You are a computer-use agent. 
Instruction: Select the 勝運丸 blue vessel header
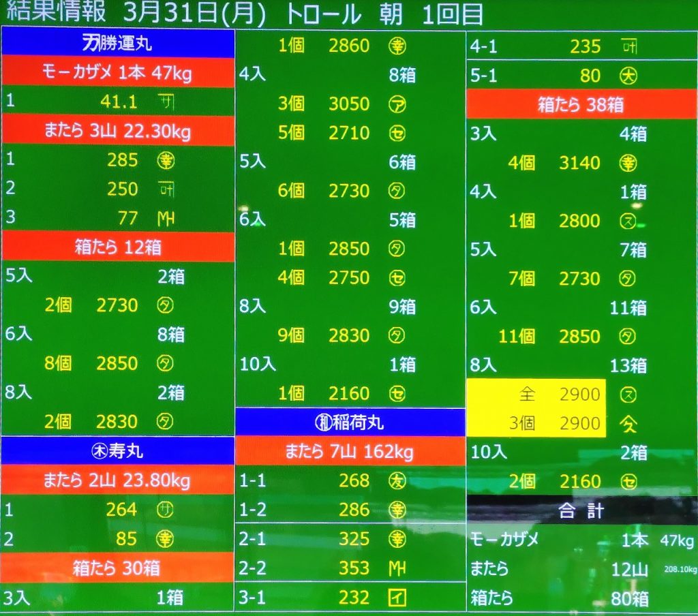[x=117, y=44]
